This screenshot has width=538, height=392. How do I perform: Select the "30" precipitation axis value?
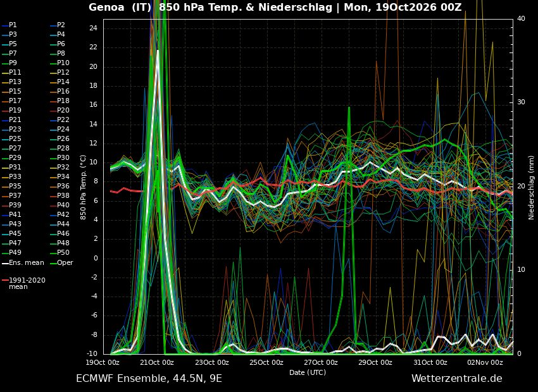coord(521,102)
